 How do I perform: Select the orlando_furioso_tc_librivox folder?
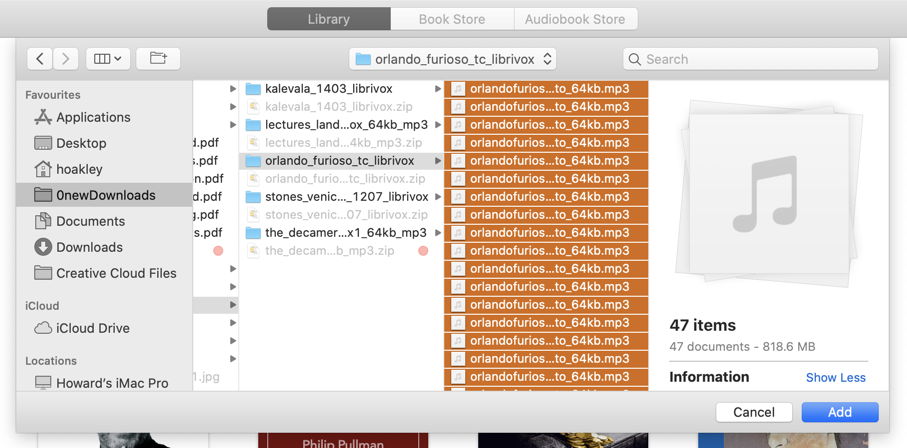point(340,160)
